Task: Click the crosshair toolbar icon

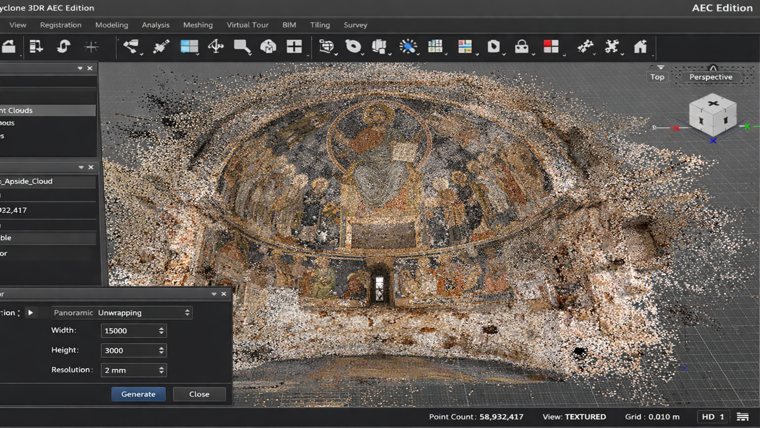Action: 91,47
